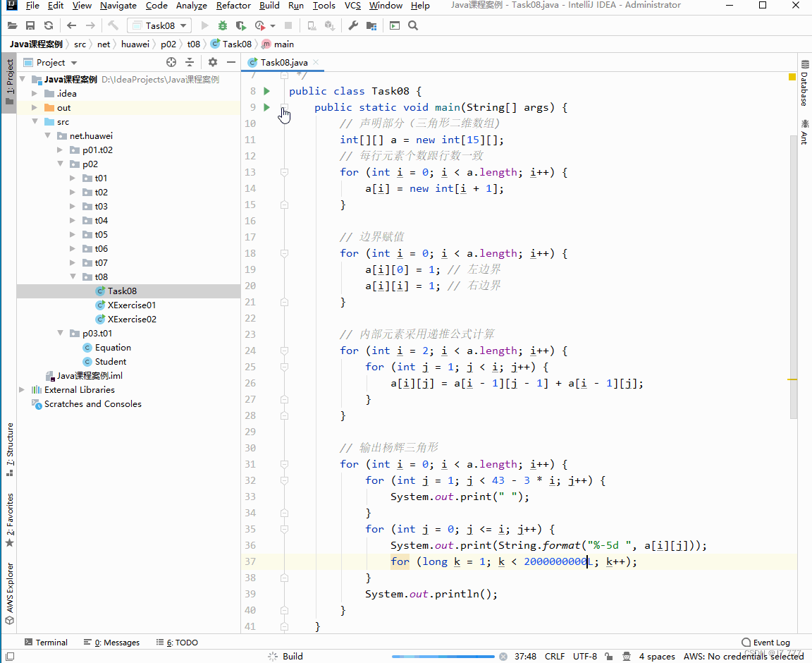Click the Run with Coverage icon
The width and height of the screenshot is (812, 663).
click(x=241, y=25)
